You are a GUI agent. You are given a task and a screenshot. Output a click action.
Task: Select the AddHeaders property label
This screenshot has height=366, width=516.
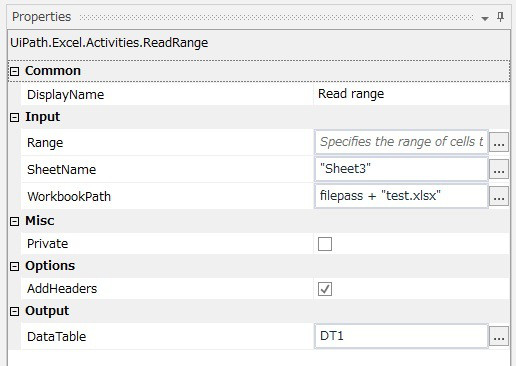pyautogui.click(x=62, y=289)
